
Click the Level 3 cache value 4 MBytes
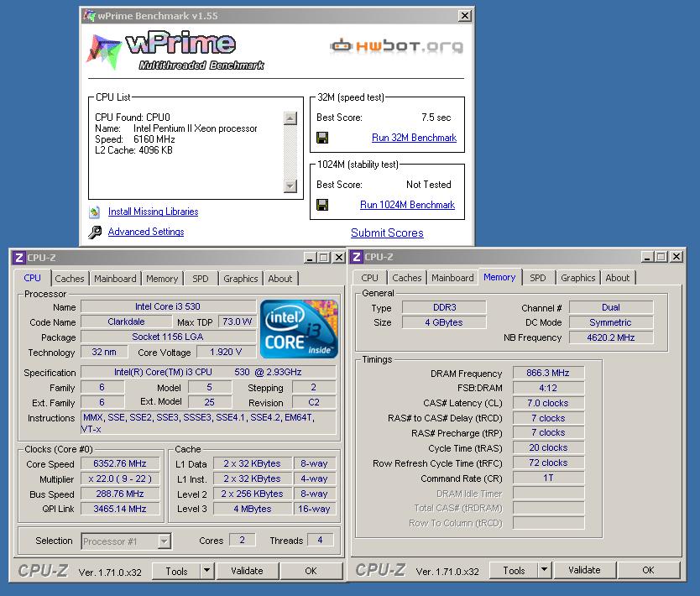[x=253, y=509]
